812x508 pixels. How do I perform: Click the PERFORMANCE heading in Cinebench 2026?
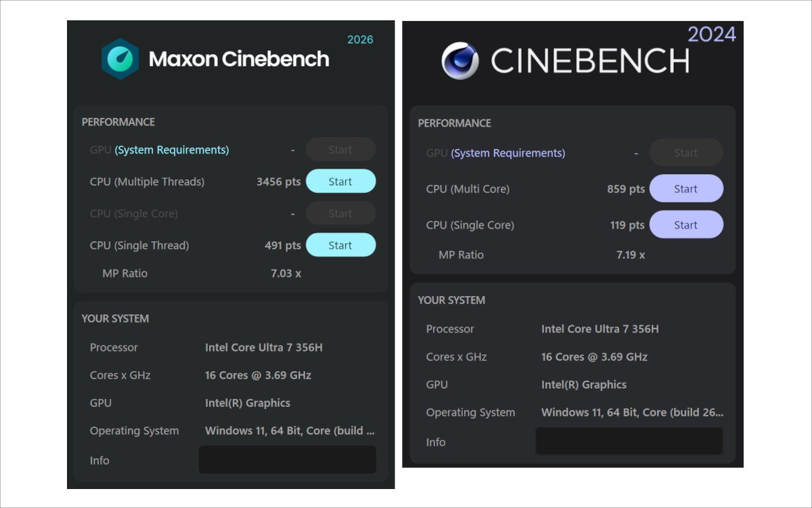118,122
